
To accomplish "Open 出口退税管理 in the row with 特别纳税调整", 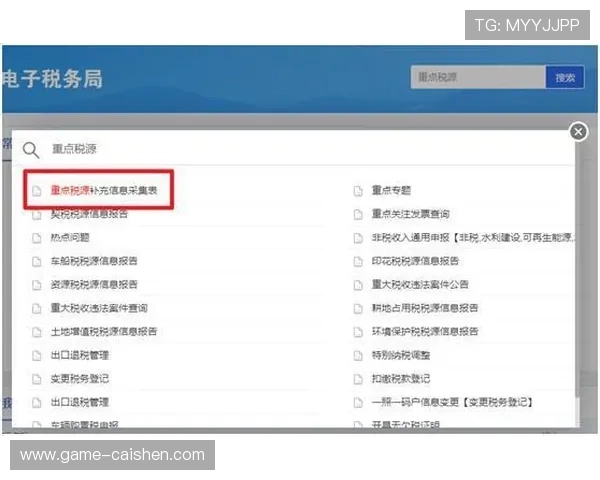I will 80,355.
